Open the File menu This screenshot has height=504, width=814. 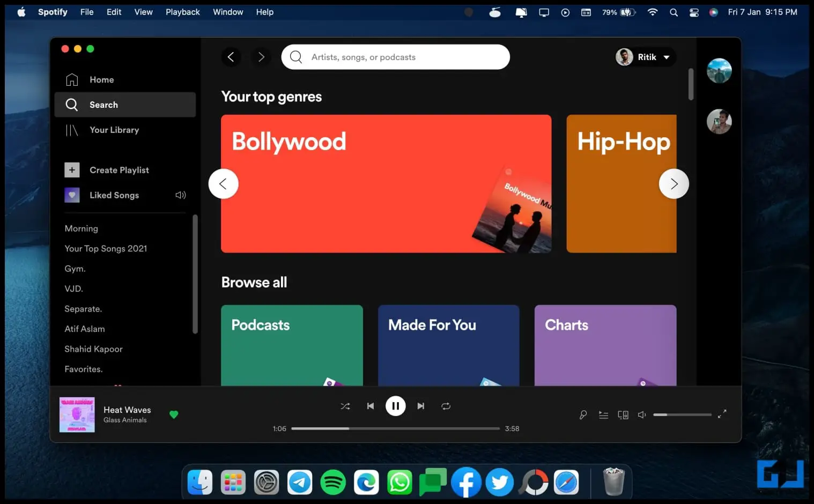(x=87, y=12)
